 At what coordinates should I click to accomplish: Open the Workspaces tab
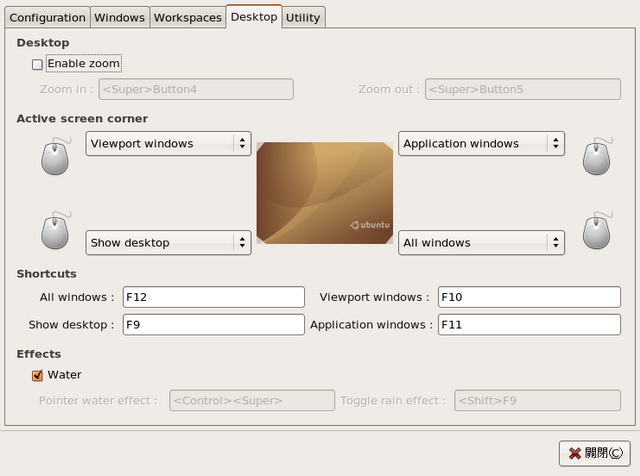click(188, 18)
